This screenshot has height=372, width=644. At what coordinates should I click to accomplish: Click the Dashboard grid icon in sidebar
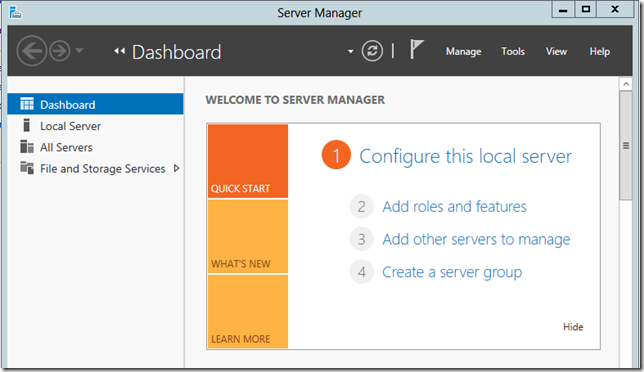pyautogui.click(x=27, y=104)
